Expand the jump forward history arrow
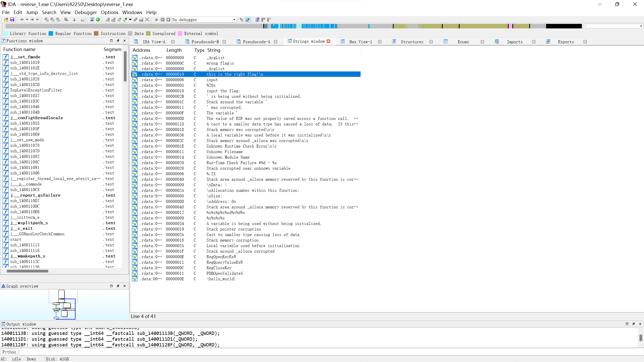 pos(37,20)
